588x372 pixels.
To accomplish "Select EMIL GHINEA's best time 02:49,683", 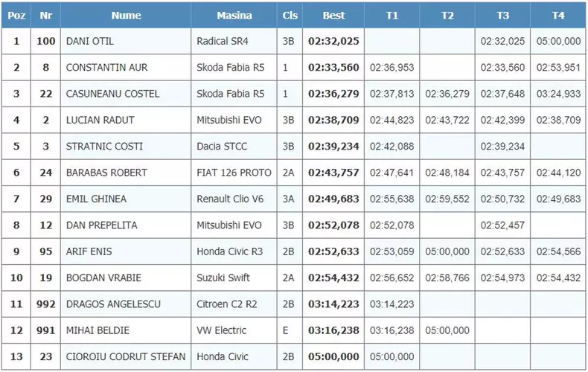I will [x=333, y=199].
